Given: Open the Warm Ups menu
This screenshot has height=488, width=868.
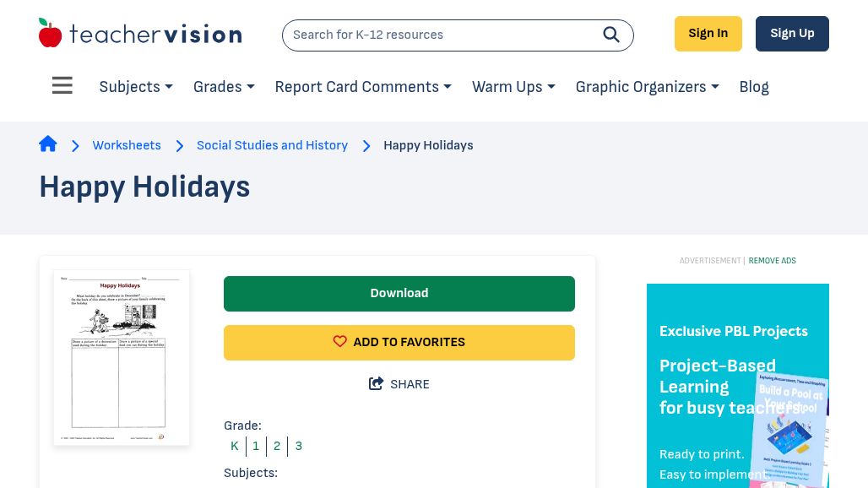Looking at the screenshot, I should [x=513, y=87].
